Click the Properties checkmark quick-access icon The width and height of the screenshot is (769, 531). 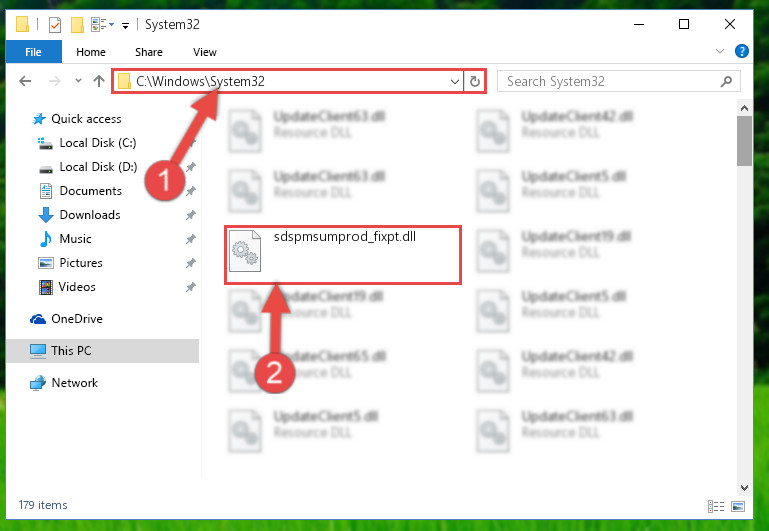point(55,25)
